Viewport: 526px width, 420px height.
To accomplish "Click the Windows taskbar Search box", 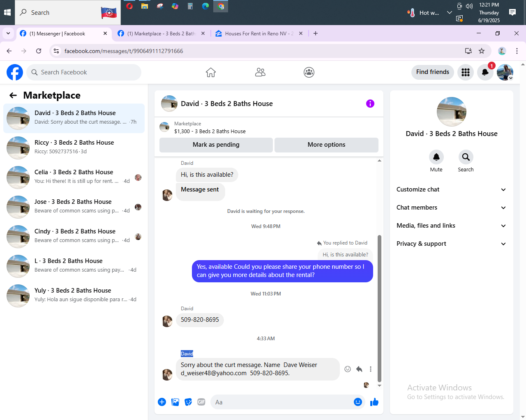I will 68,12.
